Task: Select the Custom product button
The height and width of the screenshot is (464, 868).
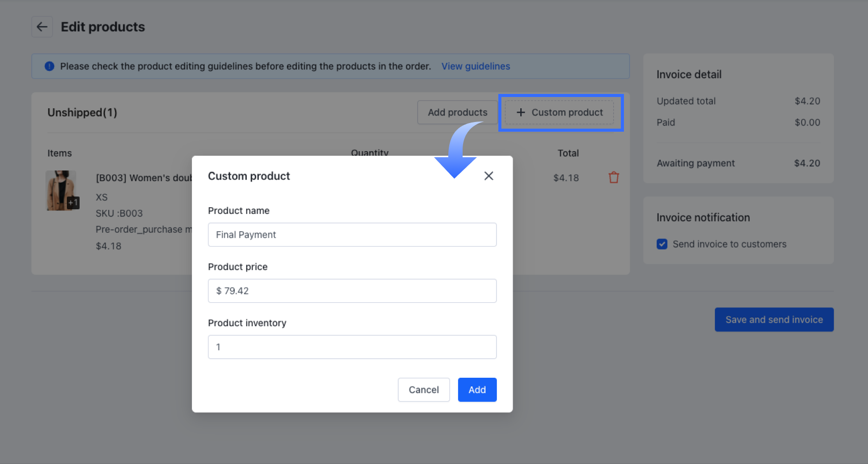Action: [561, 112]
